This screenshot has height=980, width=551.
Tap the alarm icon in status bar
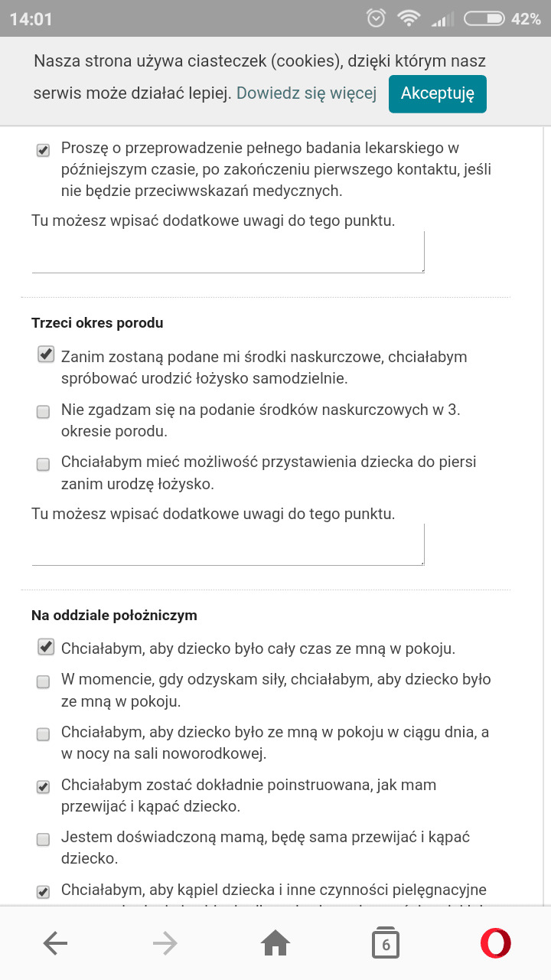pyautogui.click(x=376, y=18)
